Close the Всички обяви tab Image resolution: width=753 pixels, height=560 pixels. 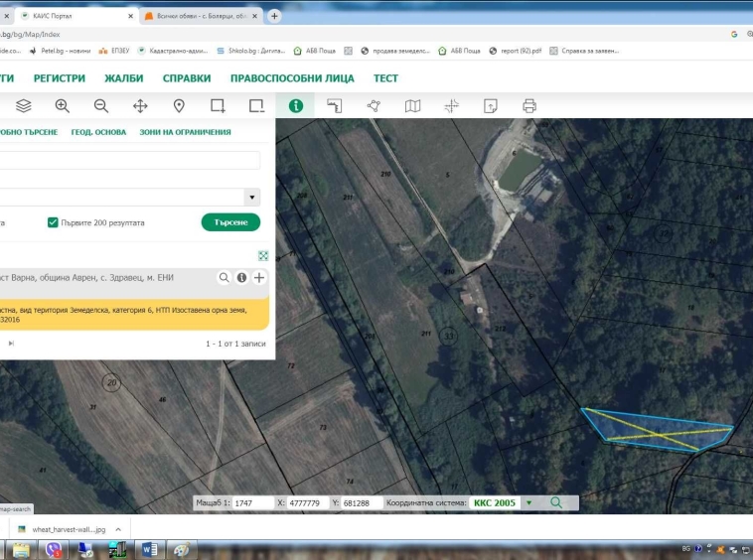tap(254, 16)
